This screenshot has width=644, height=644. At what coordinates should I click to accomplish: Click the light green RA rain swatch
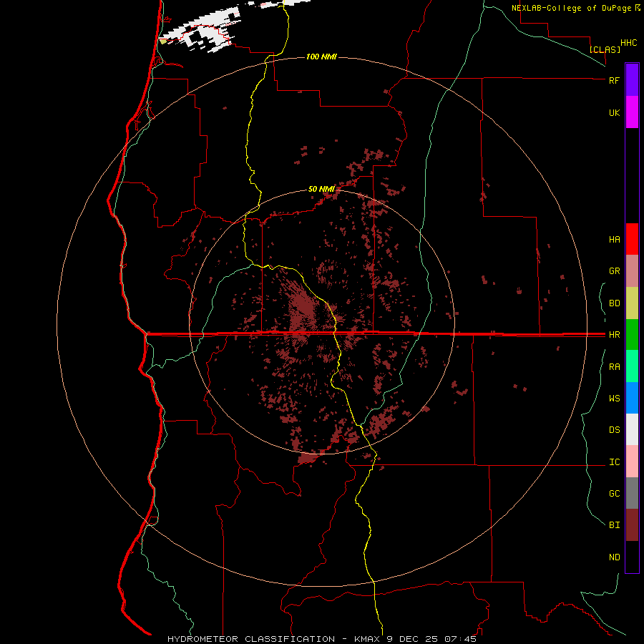point(632,366)
